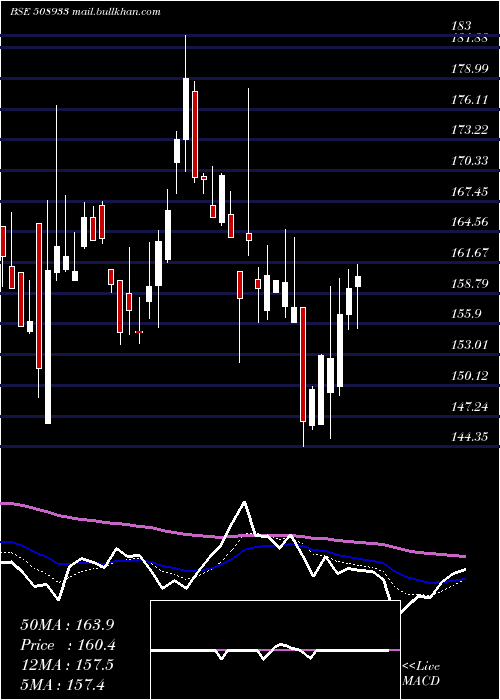Click the 50MA : 163.9 legend entry
The height and width of the screenshot is (700, 500).
68,625
